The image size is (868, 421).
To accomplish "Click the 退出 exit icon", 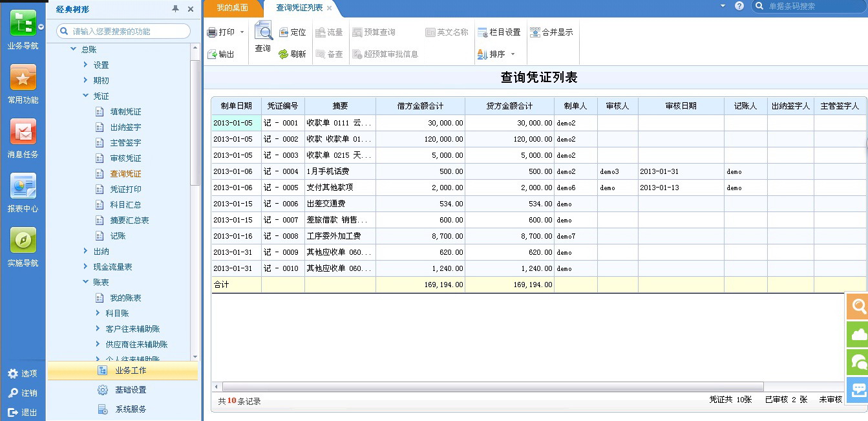I will point(13,413).
